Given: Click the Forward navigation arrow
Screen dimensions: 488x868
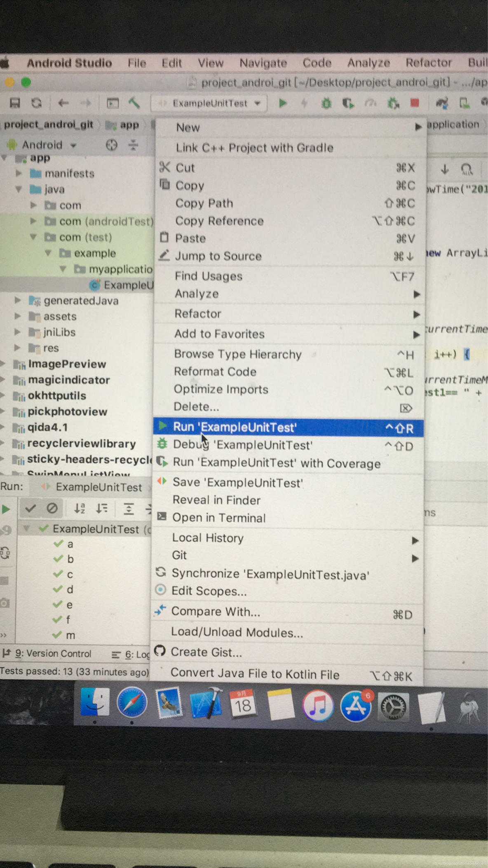Looking at the screenshot, I should click(x=86, y=103).
